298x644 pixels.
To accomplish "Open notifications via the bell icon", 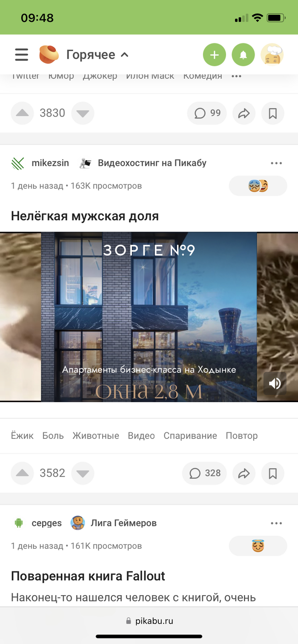I will tap(243, 55).
